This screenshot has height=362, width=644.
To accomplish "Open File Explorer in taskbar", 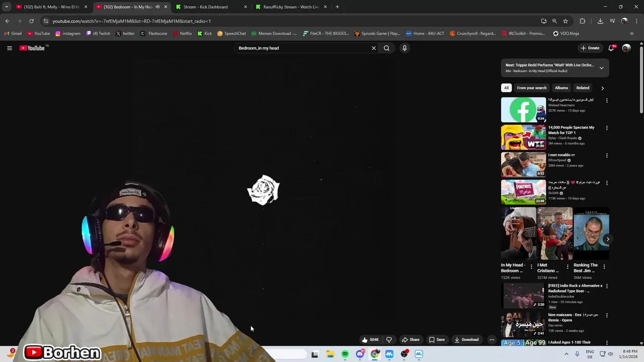I will pos(330,354).
